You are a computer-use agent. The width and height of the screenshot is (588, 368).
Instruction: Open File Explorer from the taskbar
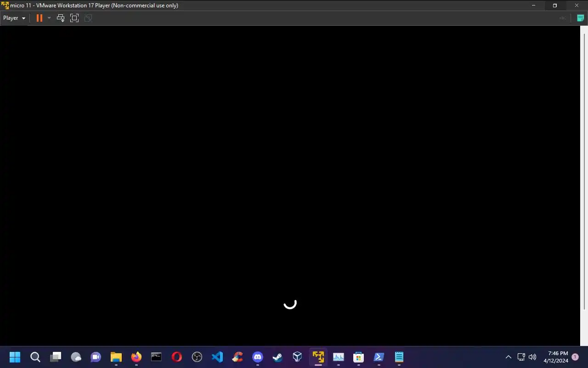coord(116,357)
